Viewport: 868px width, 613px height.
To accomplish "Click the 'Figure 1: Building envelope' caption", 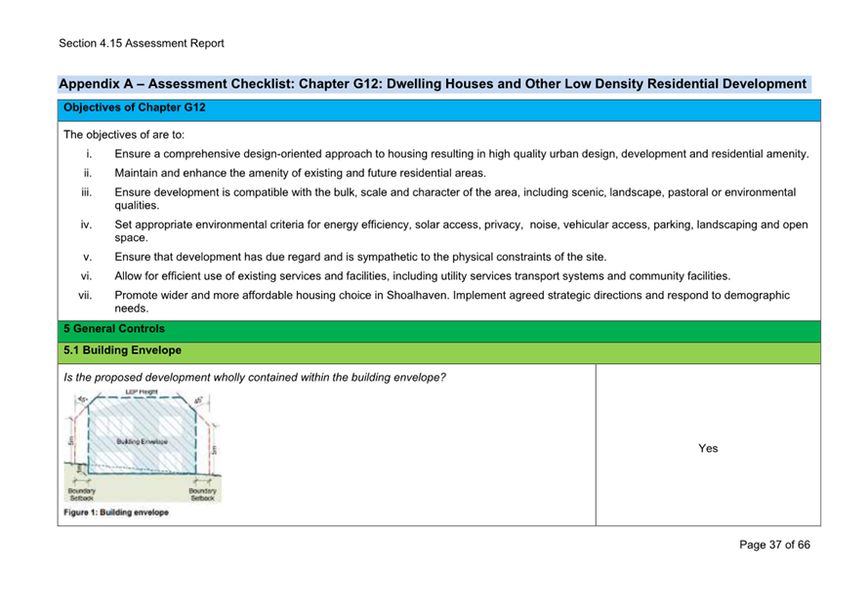I will [x=116, y=513].
